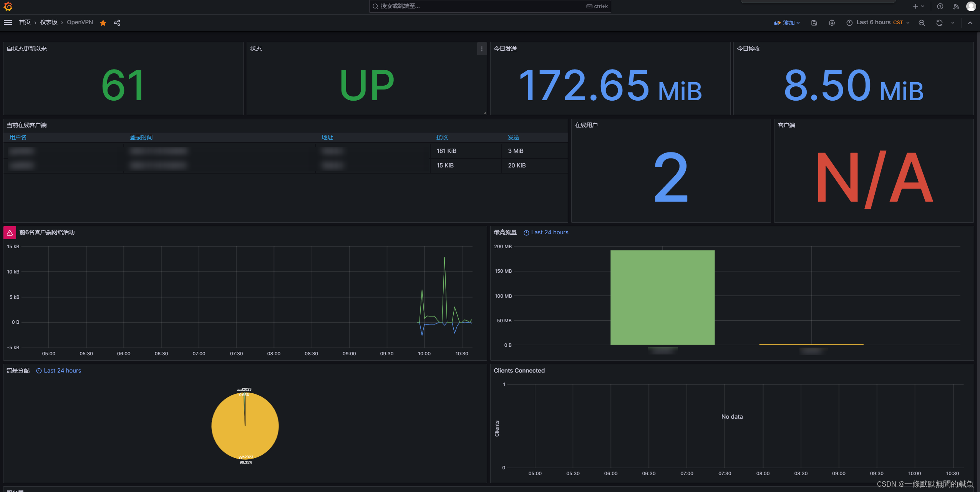Screen dimensions: 980x492
Task: Sort table by 地址 column
Action: 327,137
